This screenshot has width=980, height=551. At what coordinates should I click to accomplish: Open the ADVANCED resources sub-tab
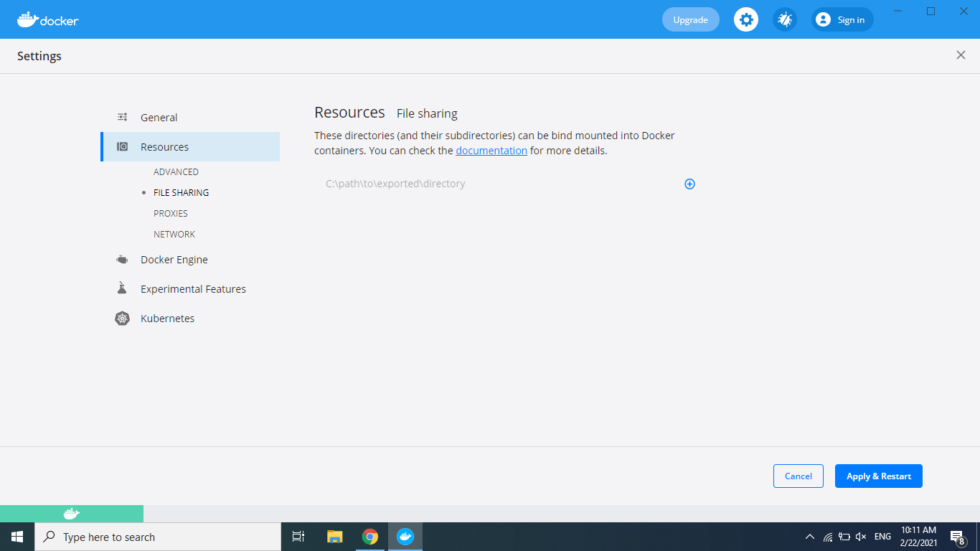pyautogui.click(x=176, y=171)
